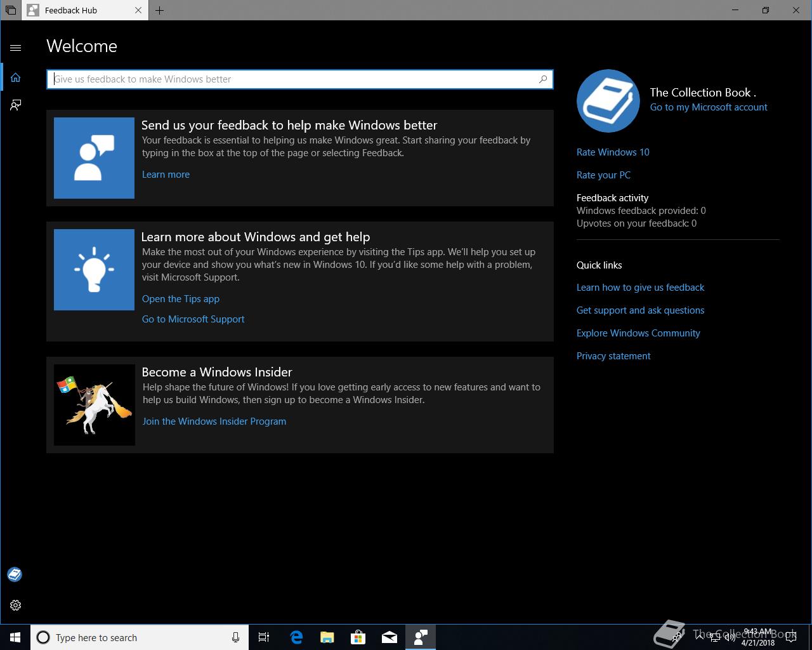Click 'Windows feedback provided: 0' text
This screenshot has width=812, height=650.
641,211
